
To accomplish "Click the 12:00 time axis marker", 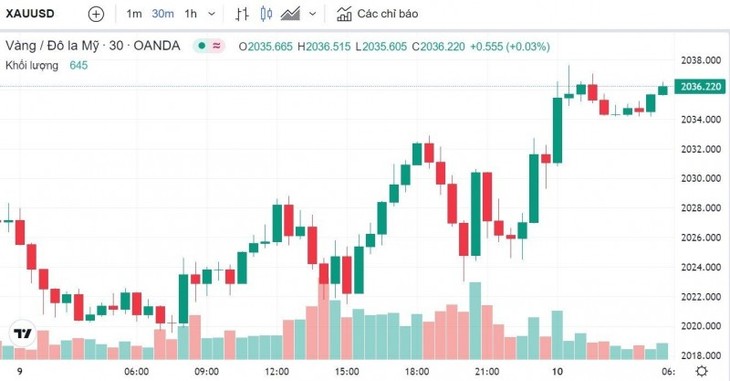I will tap(277, 372).
